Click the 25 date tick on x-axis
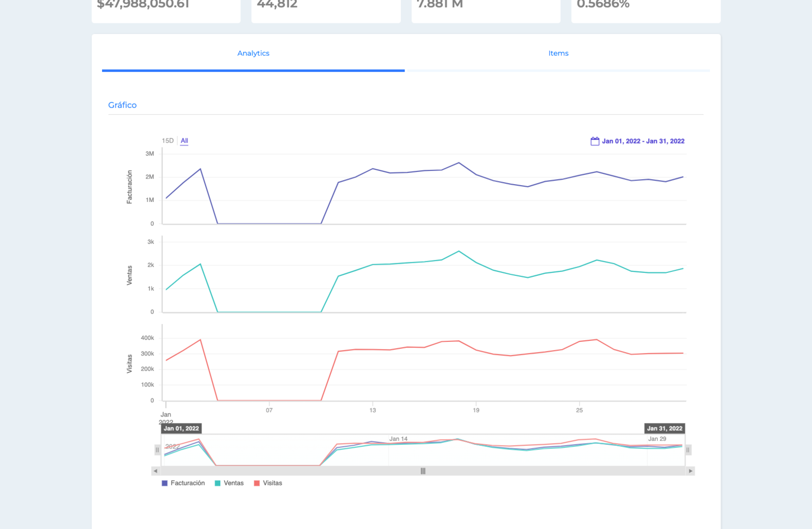Viewport: 812px width, 529px height. coord(580,410)
